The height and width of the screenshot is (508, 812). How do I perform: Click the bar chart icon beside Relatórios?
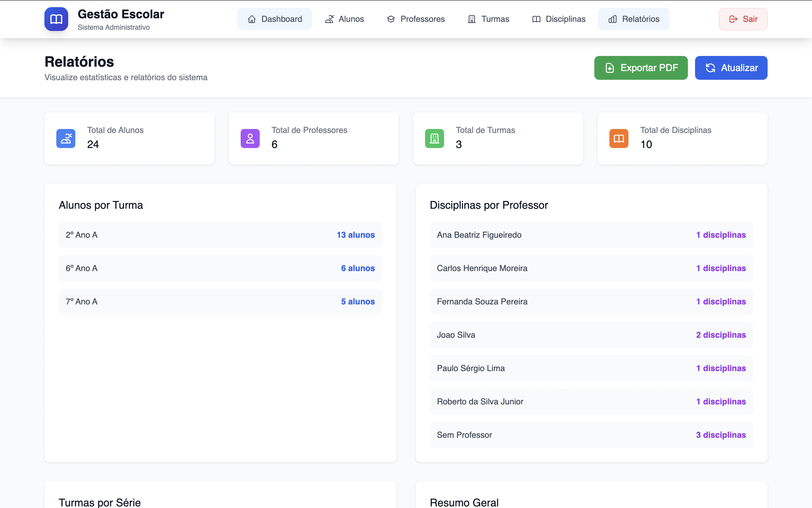click(613, 19)
